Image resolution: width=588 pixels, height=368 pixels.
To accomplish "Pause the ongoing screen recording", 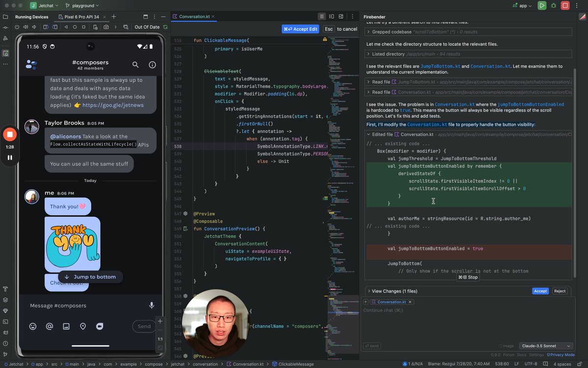I will click(10, 157).
